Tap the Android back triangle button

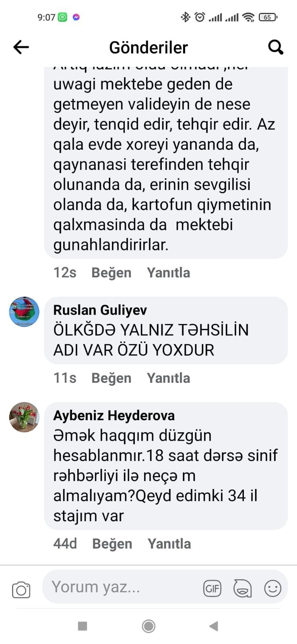(x=214, y=626)
